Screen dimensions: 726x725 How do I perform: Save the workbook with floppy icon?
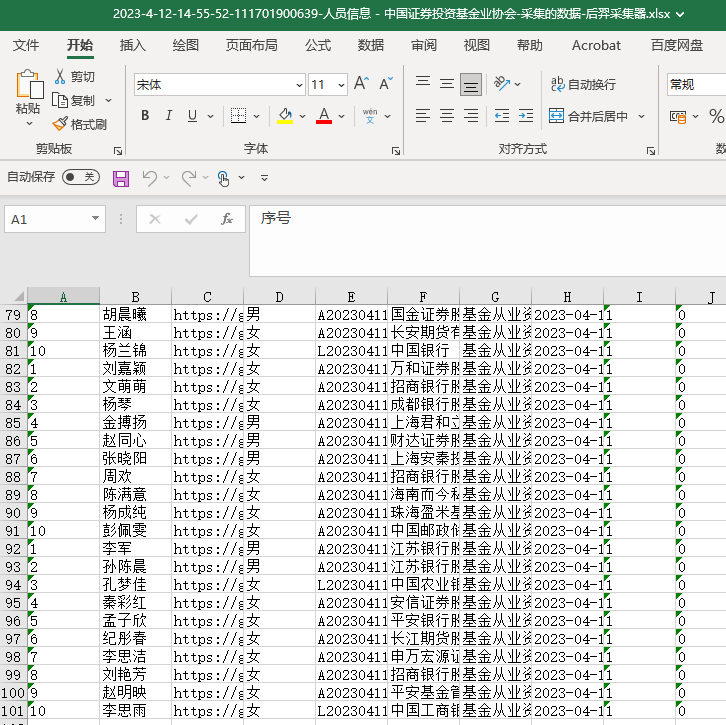121,178
